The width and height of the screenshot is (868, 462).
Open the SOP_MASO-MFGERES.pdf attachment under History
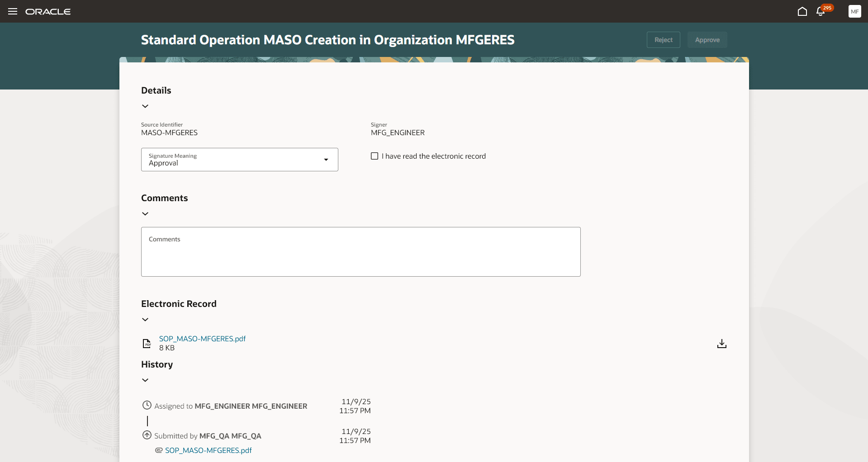point(208,450)
